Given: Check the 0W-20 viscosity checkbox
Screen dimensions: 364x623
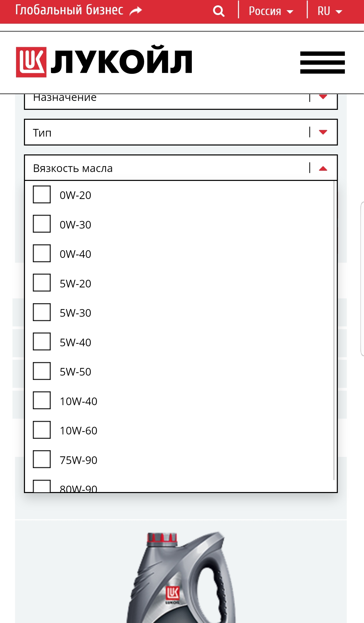Looking at the screenshot, I should 42,195.
